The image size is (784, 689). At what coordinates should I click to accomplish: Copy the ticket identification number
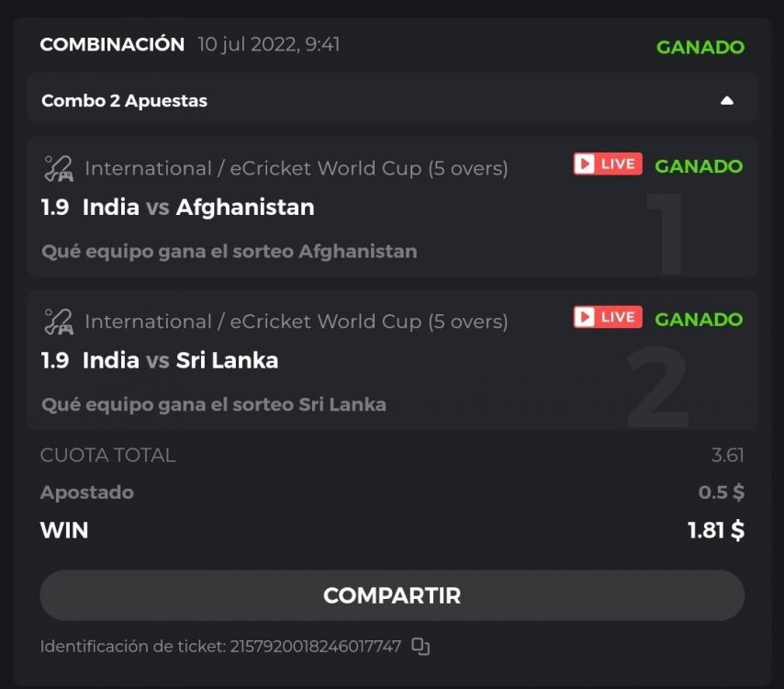tap(420, 646)
